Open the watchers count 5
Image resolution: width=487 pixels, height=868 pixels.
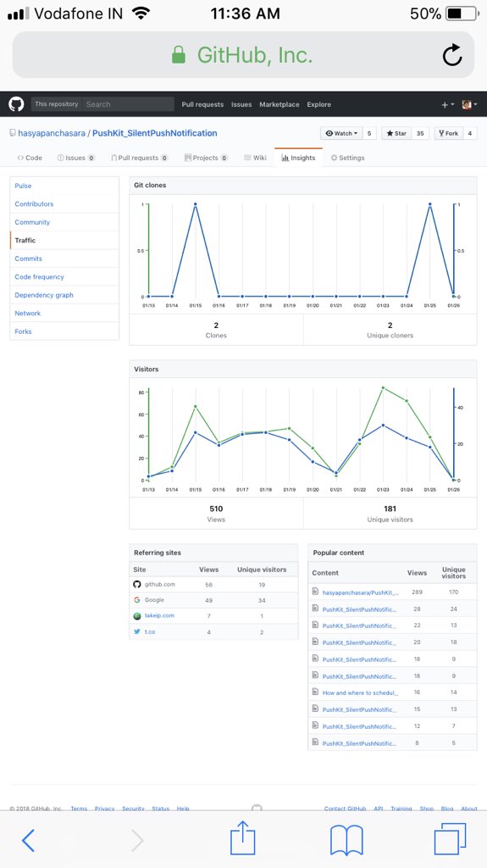(369, 133)
